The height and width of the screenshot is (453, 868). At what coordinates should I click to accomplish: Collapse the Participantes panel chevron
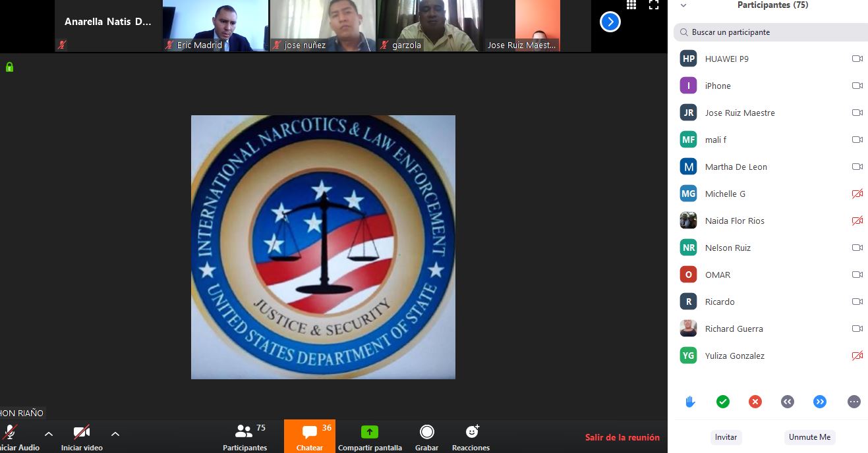[683, 5]
